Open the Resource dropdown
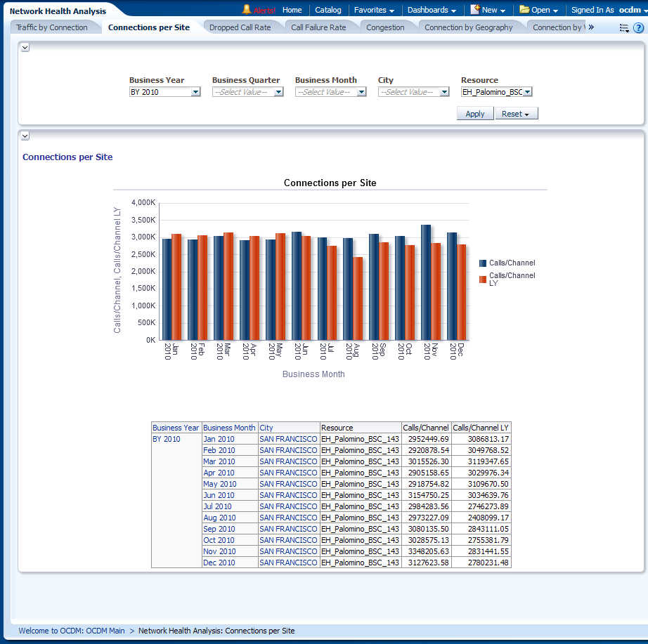 (x=527, y=92)
